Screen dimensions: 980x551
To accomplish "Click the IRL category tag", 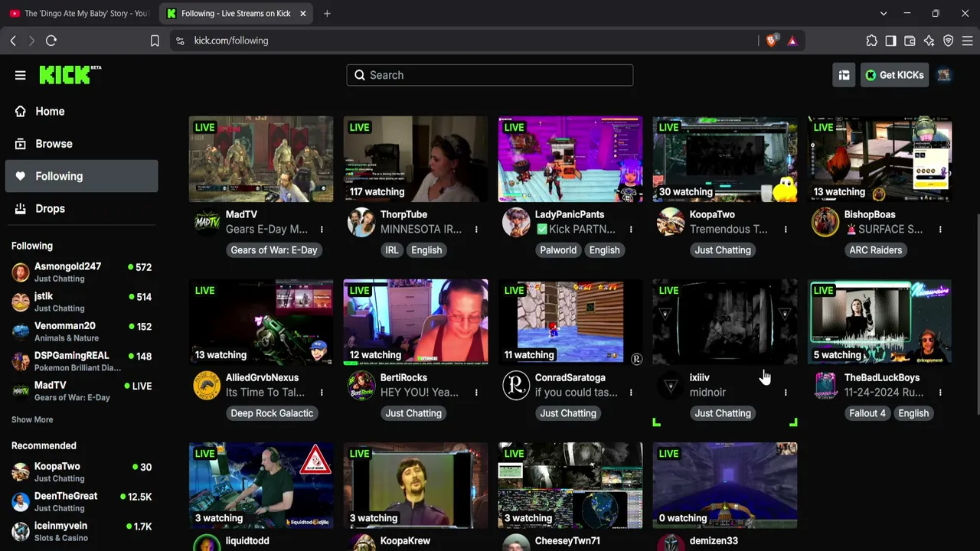I will coord(391,250).
